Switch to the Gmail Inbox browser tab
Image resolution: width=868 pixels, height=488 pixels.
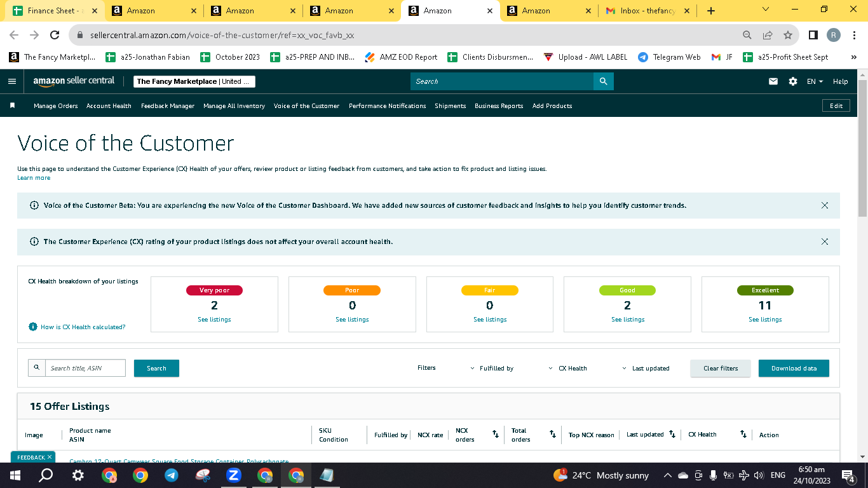(648, 11)
